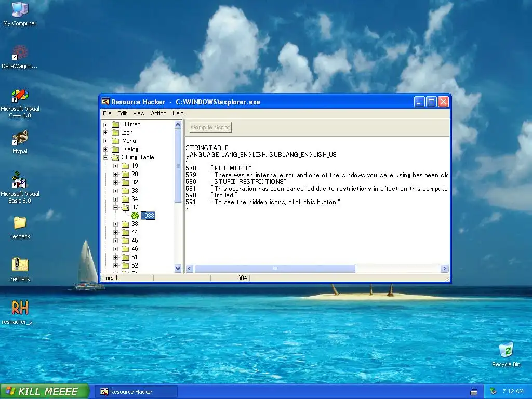Click the Resource Hacker title bar icon

coord(105,102)
